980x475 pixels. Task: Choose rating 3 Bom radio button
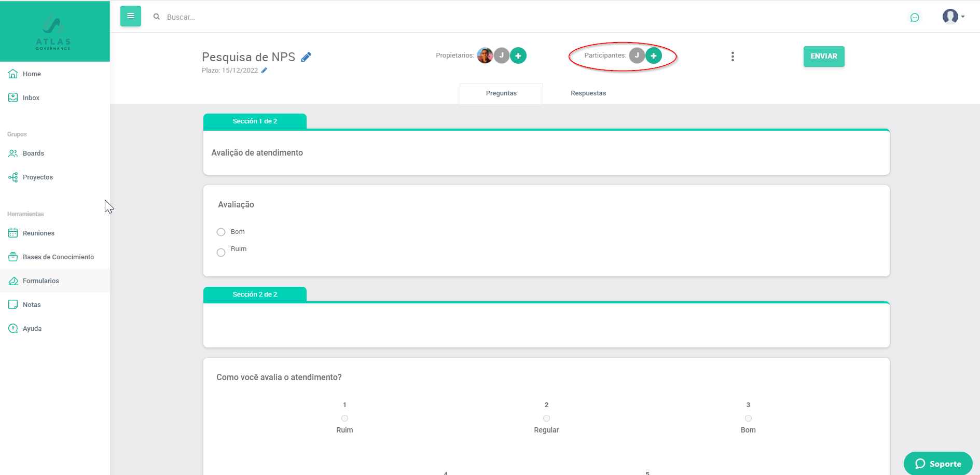[x=748, y=418]
